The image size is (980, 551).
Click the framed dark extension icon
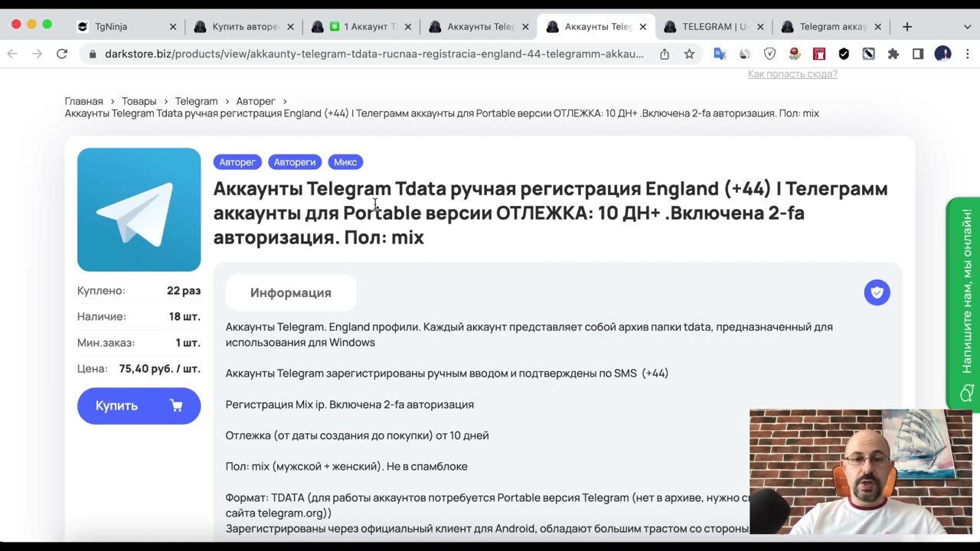coord(868,54)
